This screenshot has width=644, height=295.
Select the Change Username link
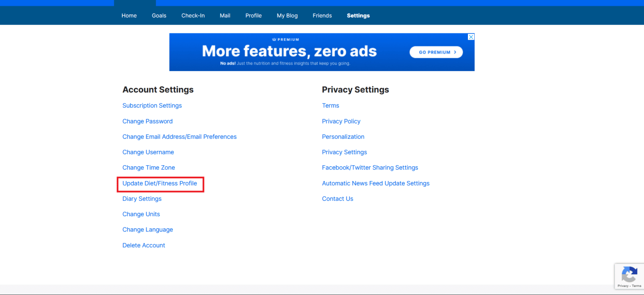(x=148, y=152)
